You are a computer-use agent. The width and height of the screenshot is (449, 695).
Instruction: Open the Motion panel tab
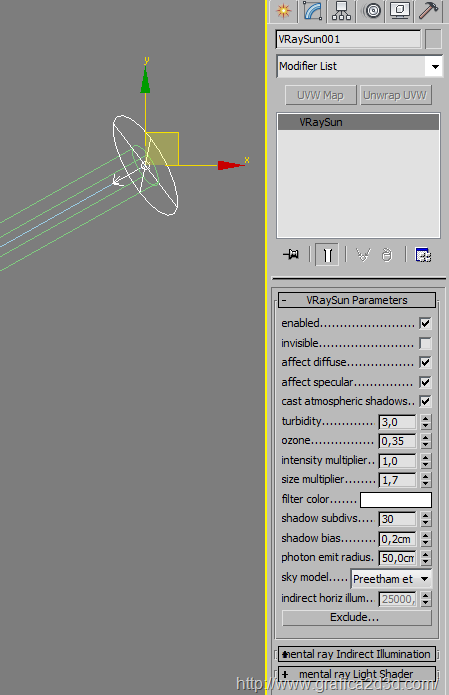click(x=372, y=11)
